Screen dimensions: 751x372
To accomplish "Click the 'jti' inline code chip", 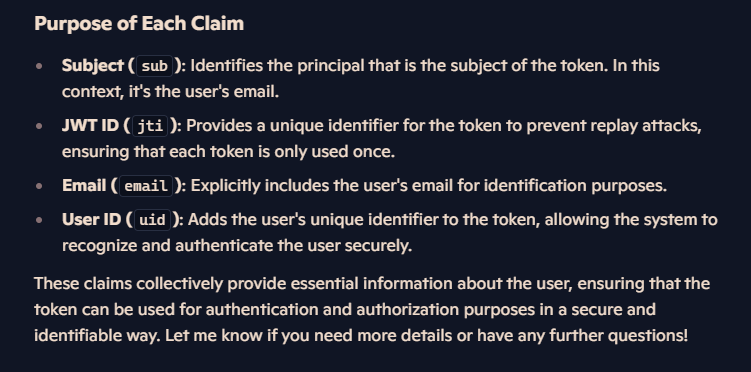I will point(150,126).
